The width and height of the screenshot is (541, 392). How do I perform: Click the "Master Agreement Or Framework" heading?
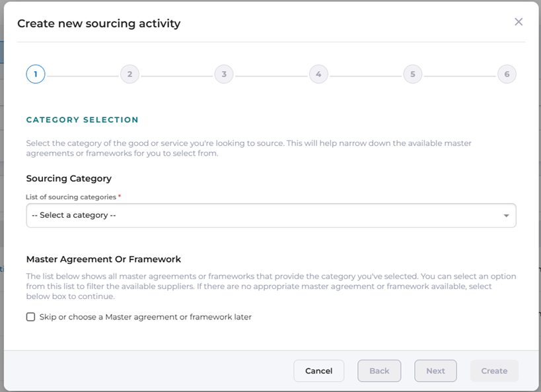tap(104, 259)
